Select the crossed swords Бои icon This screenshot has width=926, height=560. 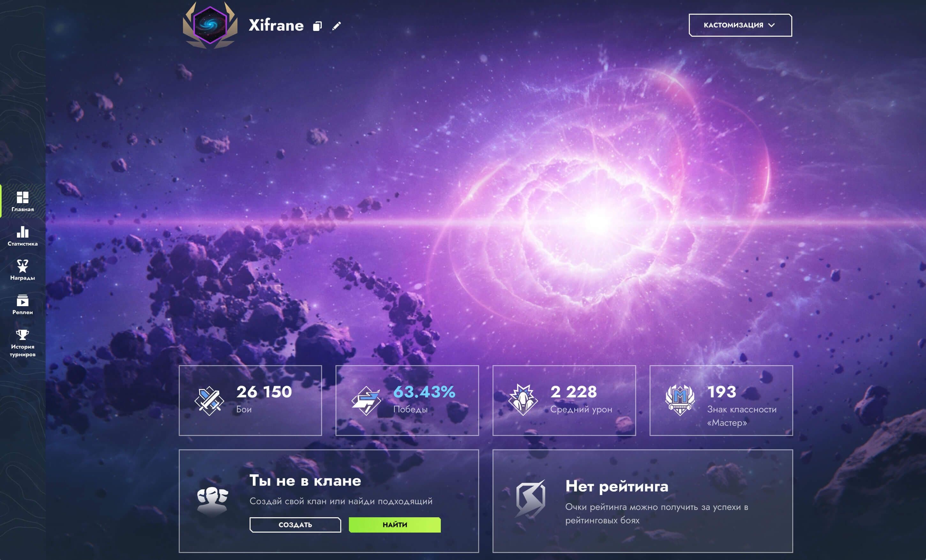[x=209, y=401]
